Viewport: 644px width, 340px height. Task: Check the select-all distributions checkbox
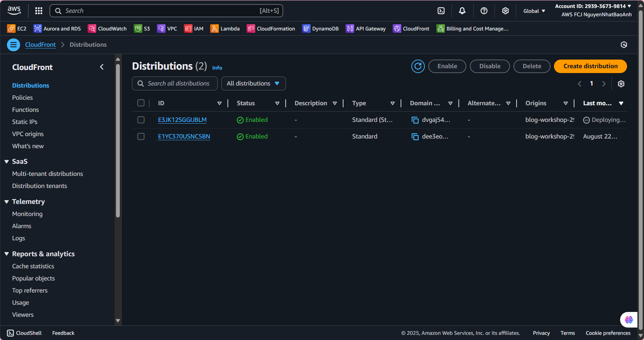[x=141, y=103]
